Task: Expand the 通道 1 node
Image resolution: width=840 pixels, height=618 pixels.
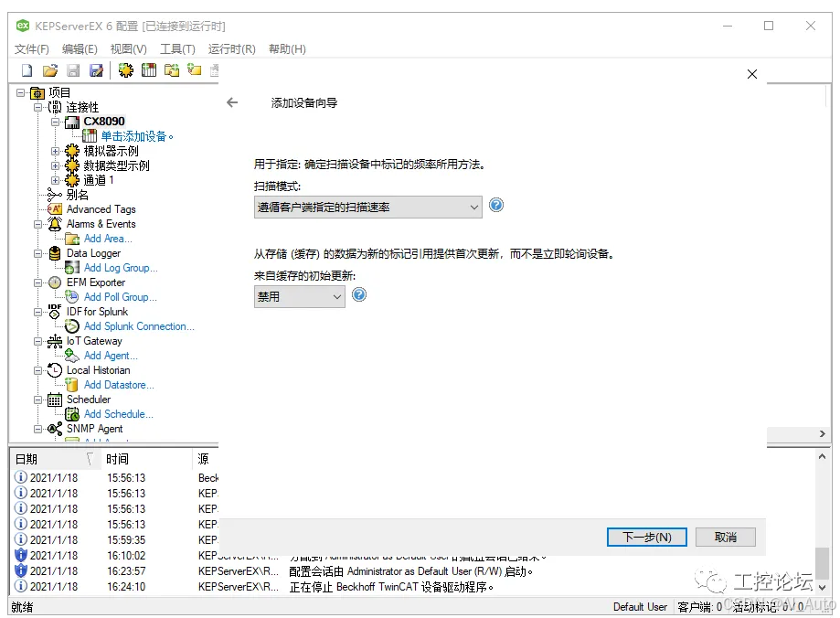Action: tap(55, 180)
